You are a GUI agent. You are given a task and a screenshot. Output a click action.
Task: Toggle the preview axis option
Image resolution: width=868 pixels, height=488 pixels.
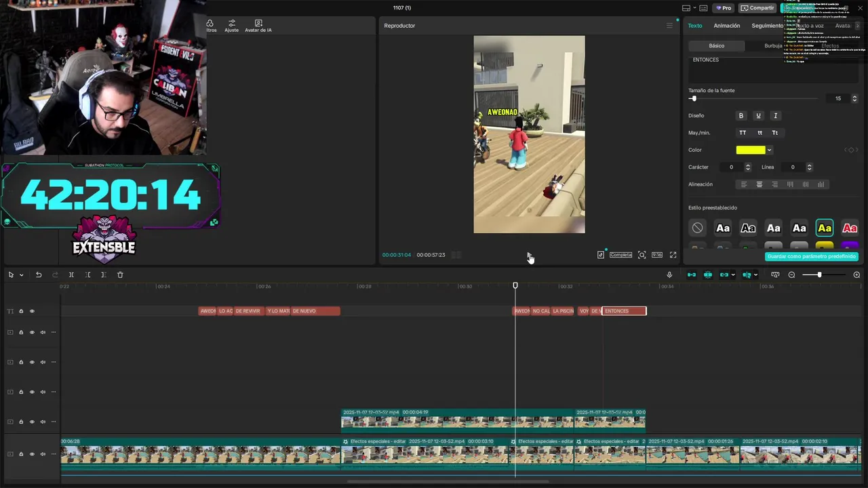pyautogui.click(x=746, y=274)
